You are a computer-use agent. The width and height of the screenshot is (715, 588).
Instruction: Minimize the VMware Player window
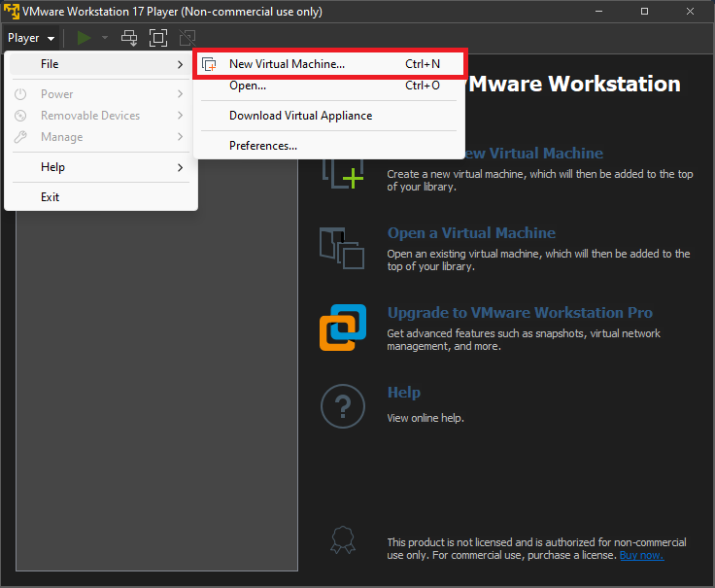598,12
